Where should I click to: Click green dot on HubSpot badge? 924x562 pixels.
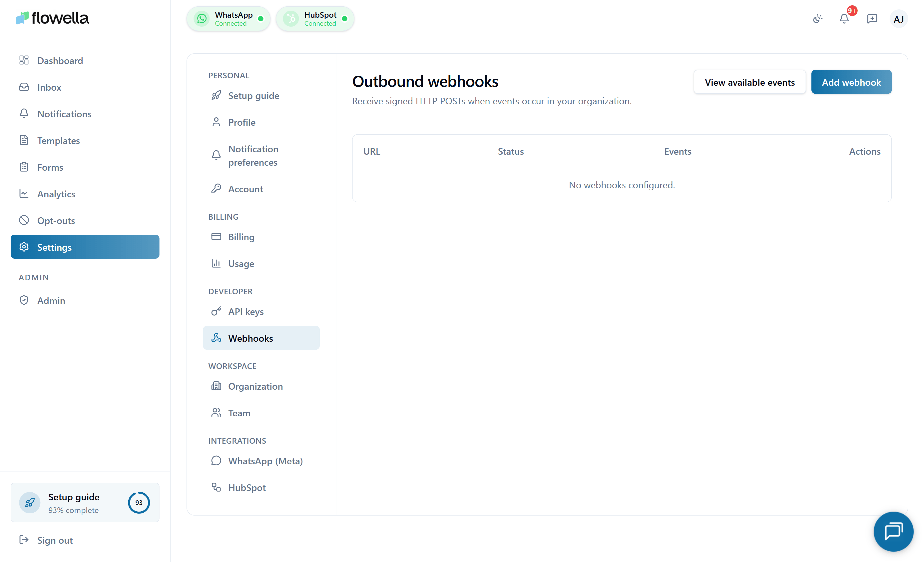click(345, 18)
